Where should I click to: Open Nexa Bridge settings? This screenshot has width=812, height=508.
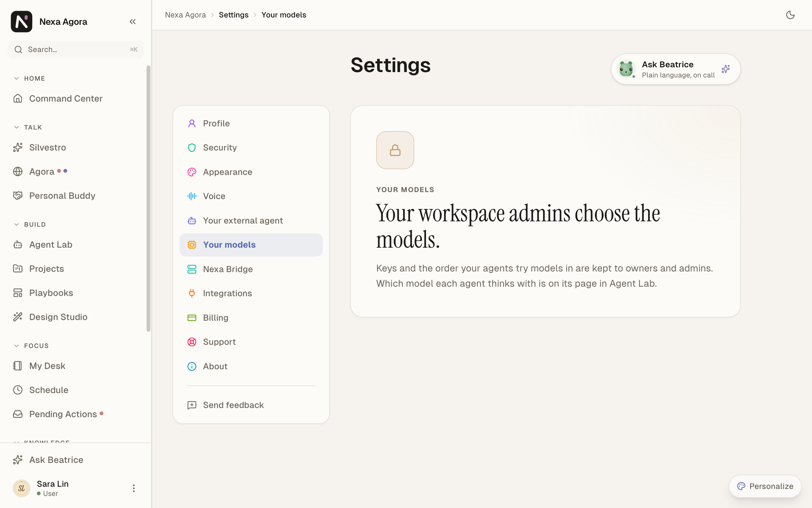pyautogui.click(x=251, y=269)
